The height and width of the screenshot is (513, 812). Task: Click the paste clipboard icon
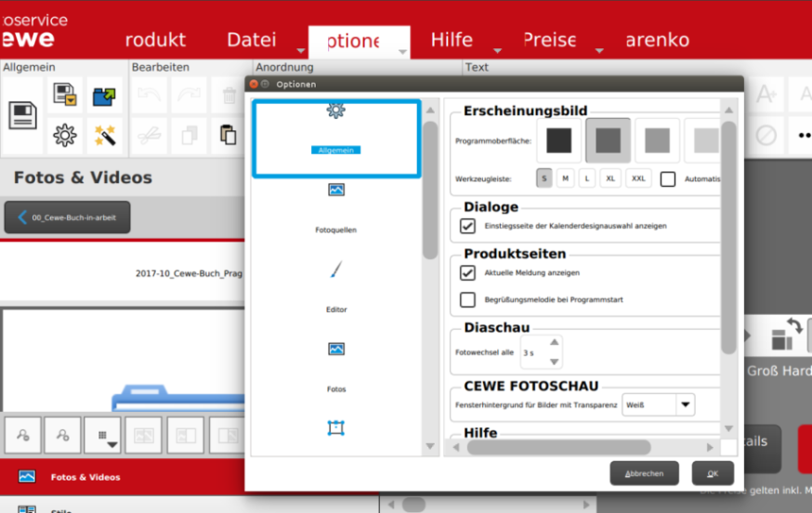[229, 135]
